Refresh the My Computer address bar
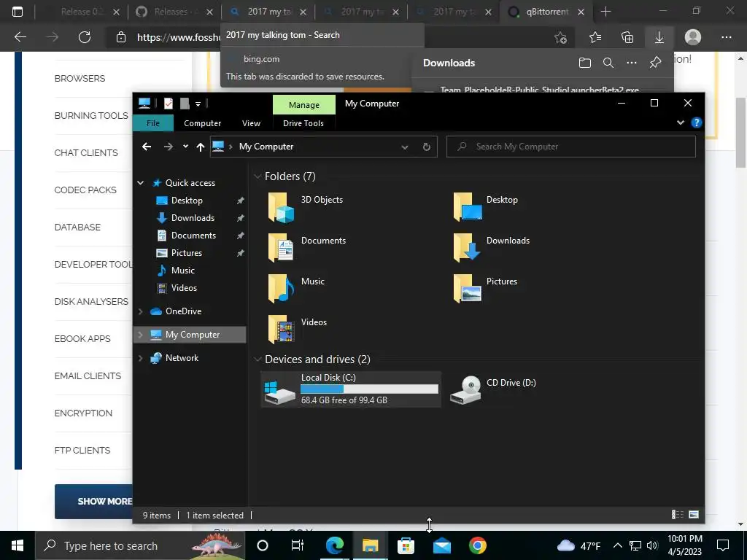 427,147
